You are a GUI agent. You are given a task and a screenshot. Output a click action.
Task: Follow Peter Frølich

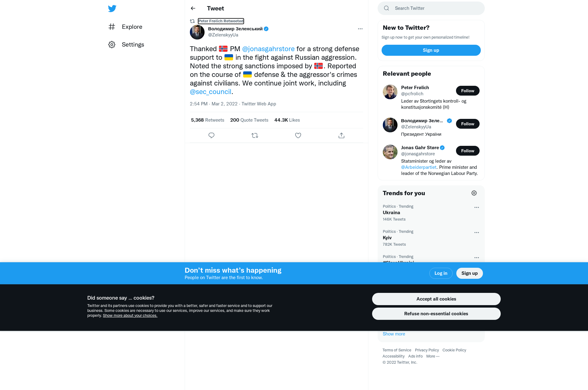468,91
